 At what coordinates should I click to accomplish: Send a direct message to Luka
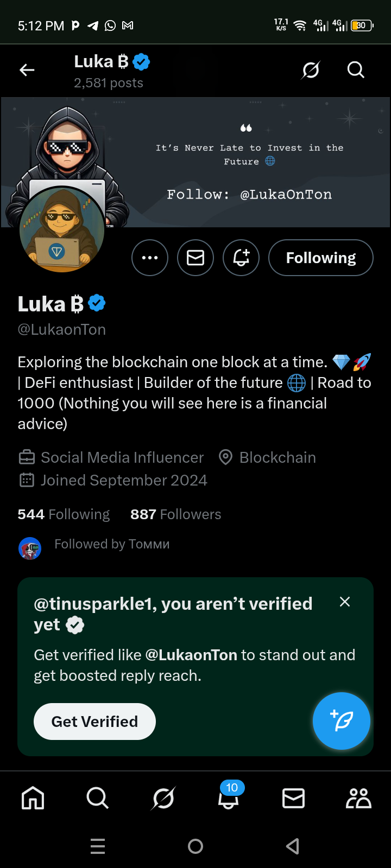[x=195, y=258]
